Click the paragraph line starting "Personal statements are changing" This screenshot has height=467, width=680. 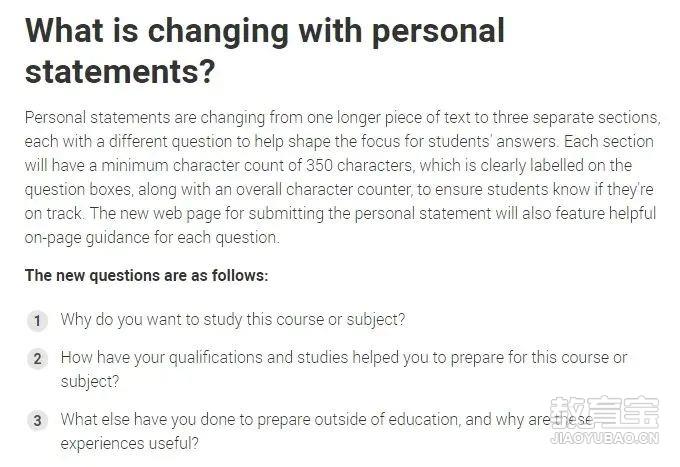point(343,118)
